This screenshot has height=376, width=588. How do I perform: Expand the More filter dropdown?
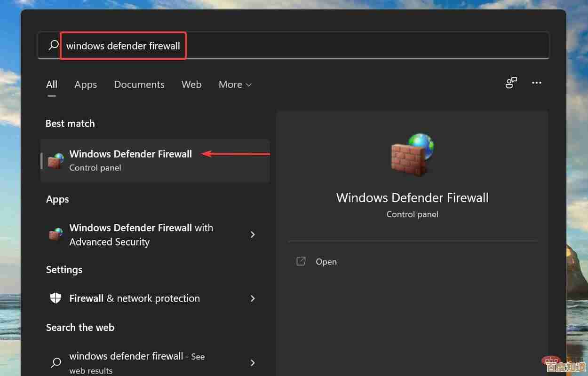(x=235, y=85)
